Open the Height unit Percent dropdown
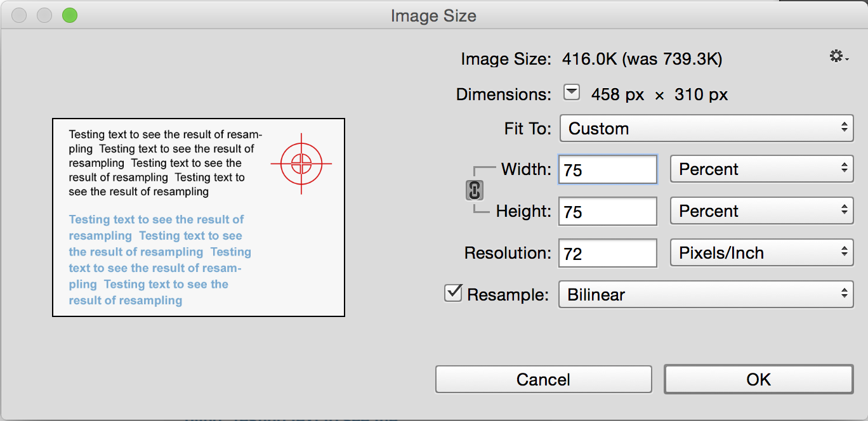This screenshot has height=421, width=868. (x=762, y=211)
